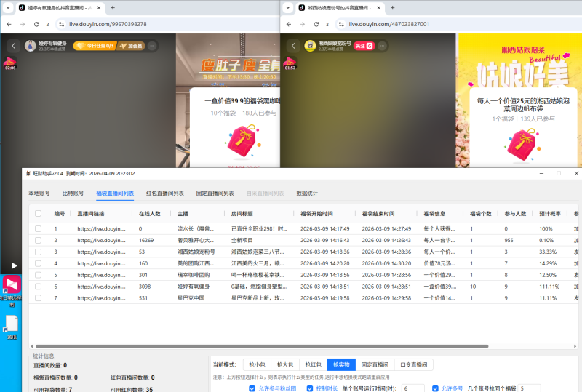The height and width of the screenshot is (392, 582).
Task: Expand tab search dropdown in left browser
Action: pos(8,7)
